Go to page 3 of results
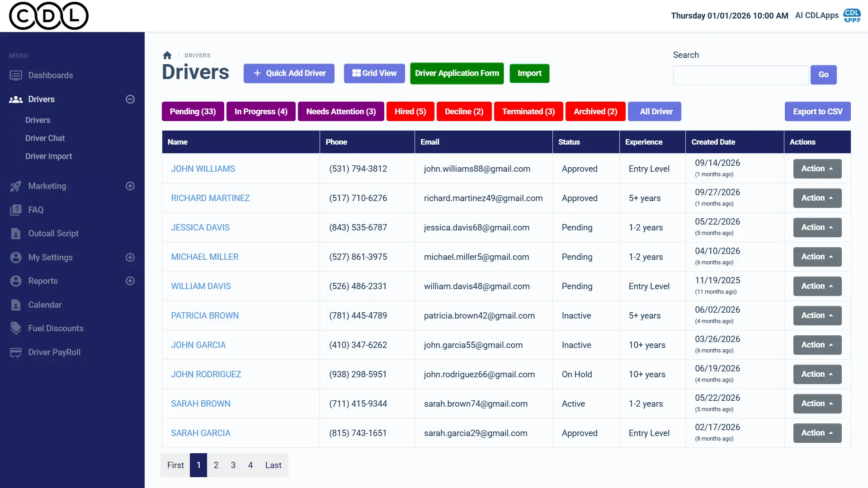The height and width of the screenshot is (488, 868). 233,465
